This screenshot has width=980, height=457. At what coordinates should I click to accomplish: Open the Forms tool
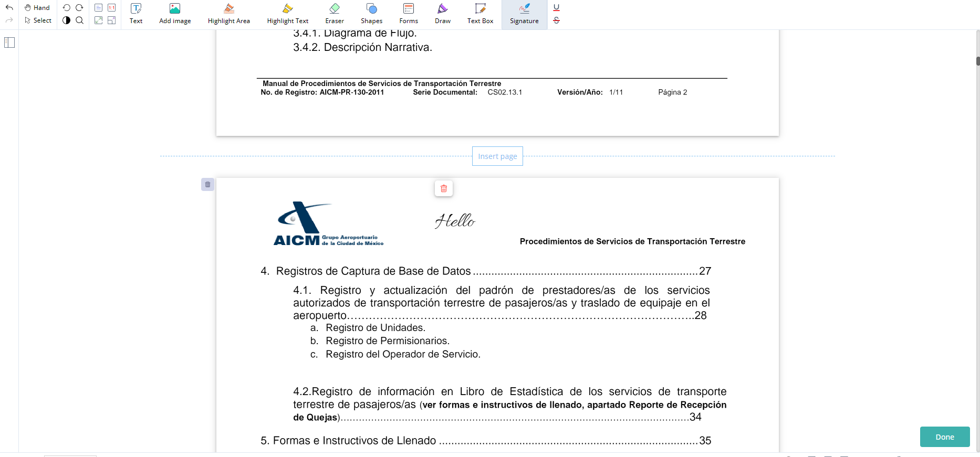[x=409, y=14]
